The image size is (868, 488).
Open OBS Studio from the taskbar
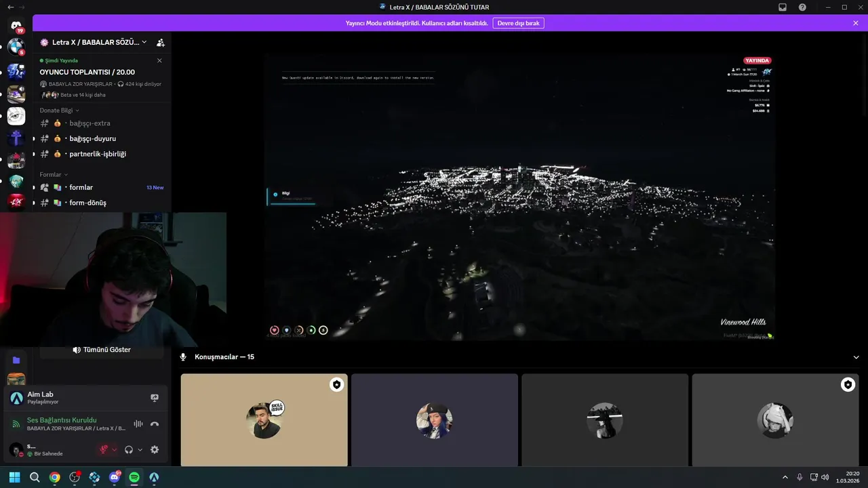[x=75, y=477]
